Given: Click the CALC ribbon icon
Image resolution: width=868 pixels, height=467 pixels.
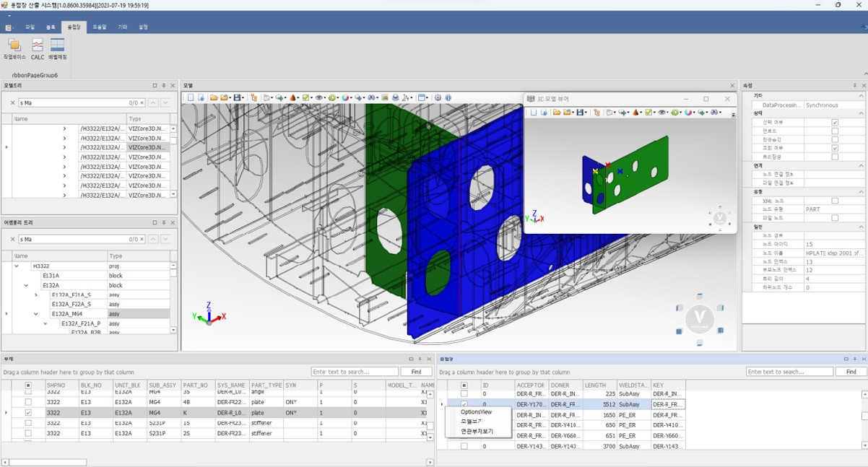Looking at the screenshot, I should tap(37, 48).
